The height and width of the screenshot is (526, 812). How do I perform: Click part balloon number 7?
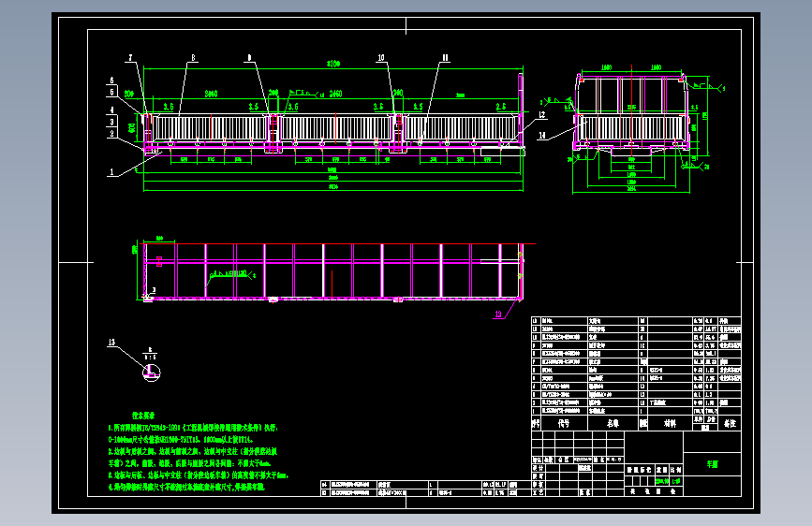point(130,58)
